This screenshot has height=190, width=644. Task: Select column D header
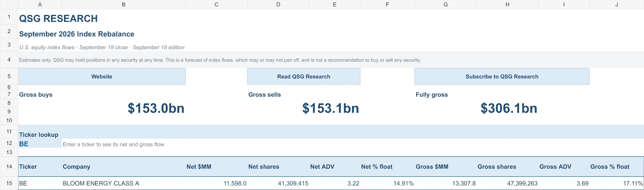coord(278,5)
